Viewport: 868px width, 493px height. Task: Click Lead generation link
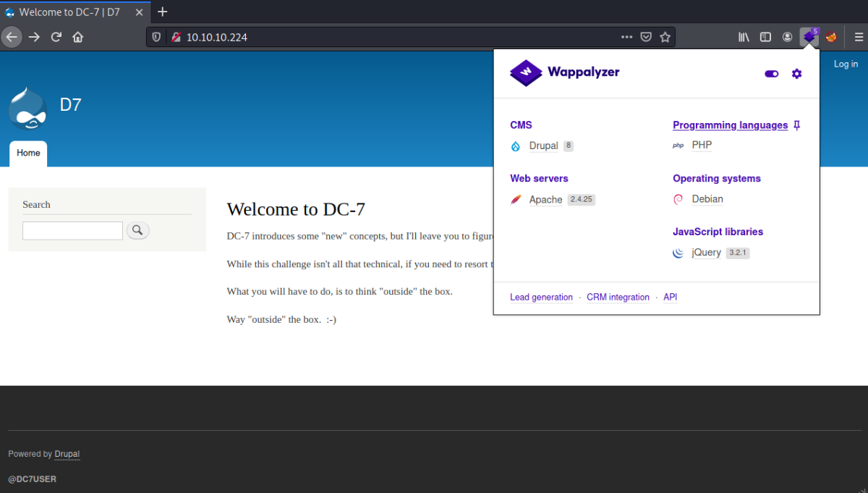(541, 298)
